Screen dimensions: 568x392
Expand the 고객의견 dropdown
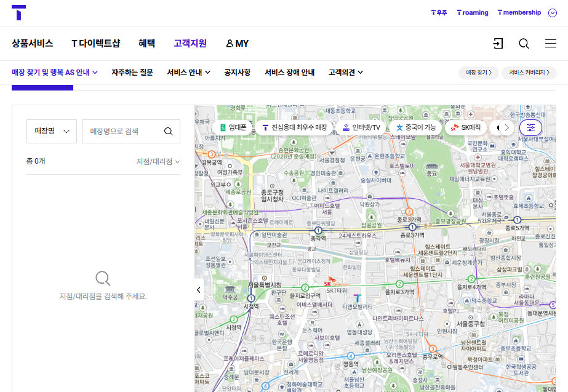346,73
